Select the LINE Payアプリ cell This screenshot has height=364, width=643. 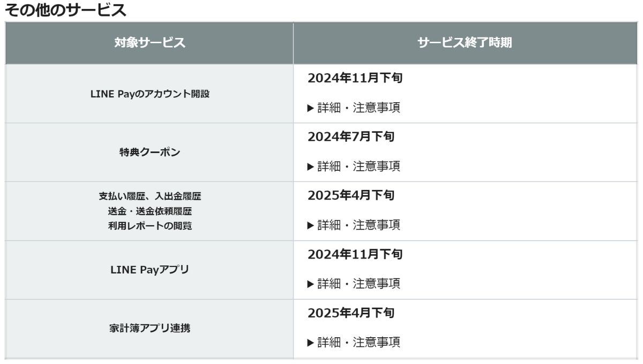[149, 270]
